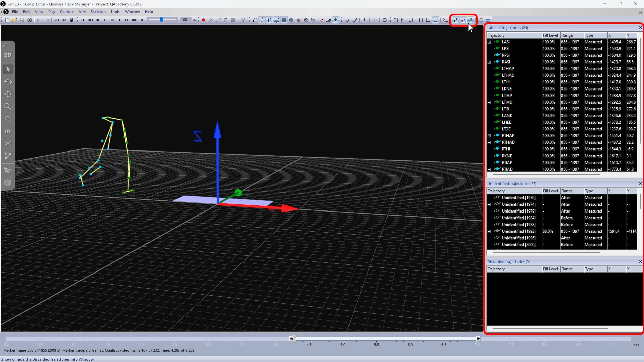This screenshot has width=644, height=362.
Task: Click the reprocess hammer icon
Action: point(211,20)
